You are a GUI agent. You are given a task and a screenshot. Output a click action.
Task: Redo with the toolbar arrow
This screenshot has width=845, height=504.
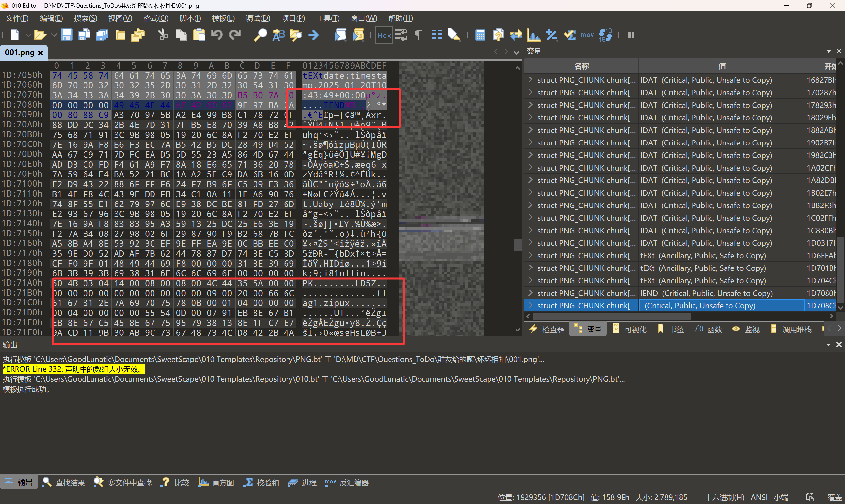point(235,35)
